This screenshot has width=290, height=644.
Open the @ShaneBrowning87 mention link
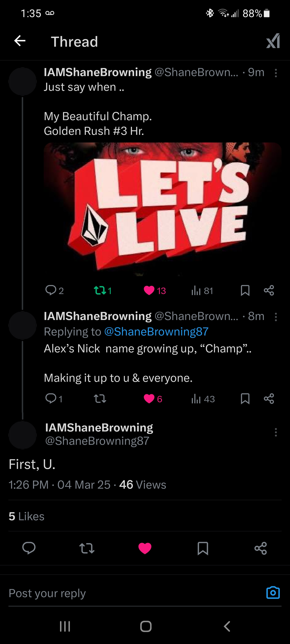coord(156,331)
